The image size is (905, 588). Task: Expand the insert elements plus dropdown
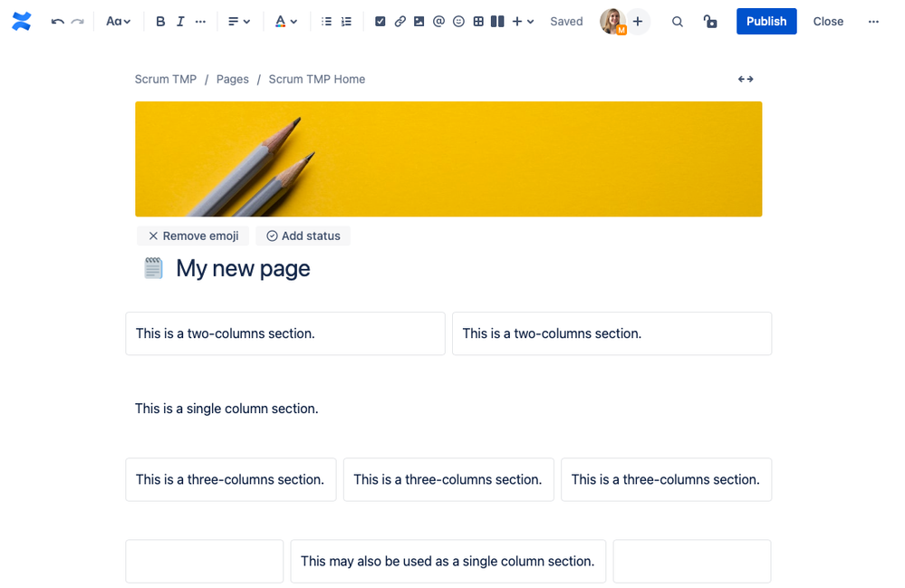(520, 21)
